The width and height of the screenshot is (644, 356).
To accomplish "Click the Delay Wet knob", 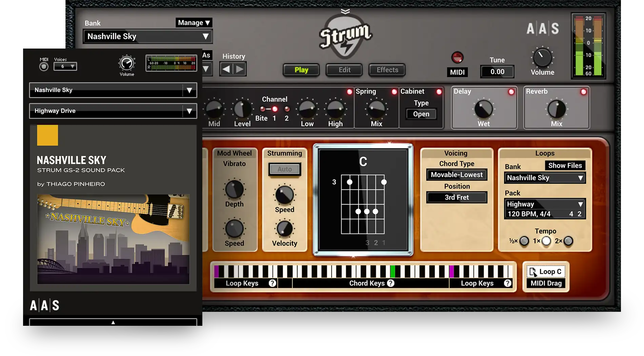I will coord(484,109).
